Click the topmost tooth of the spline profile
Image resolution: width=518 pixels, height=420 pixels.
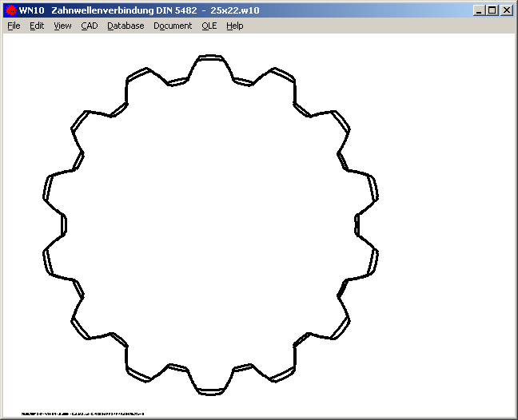210,57
